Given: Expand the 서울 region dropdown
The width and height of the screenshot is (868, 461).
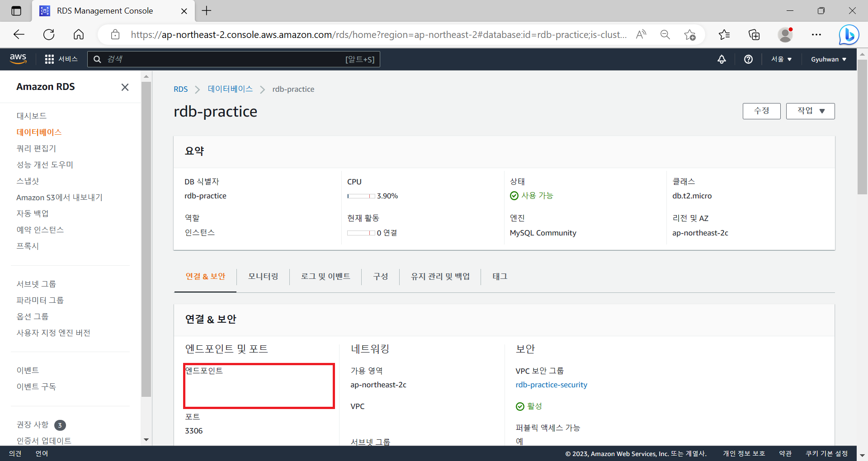Looking at the screenshot, I should pyautogui.click(x=781, y=59).
